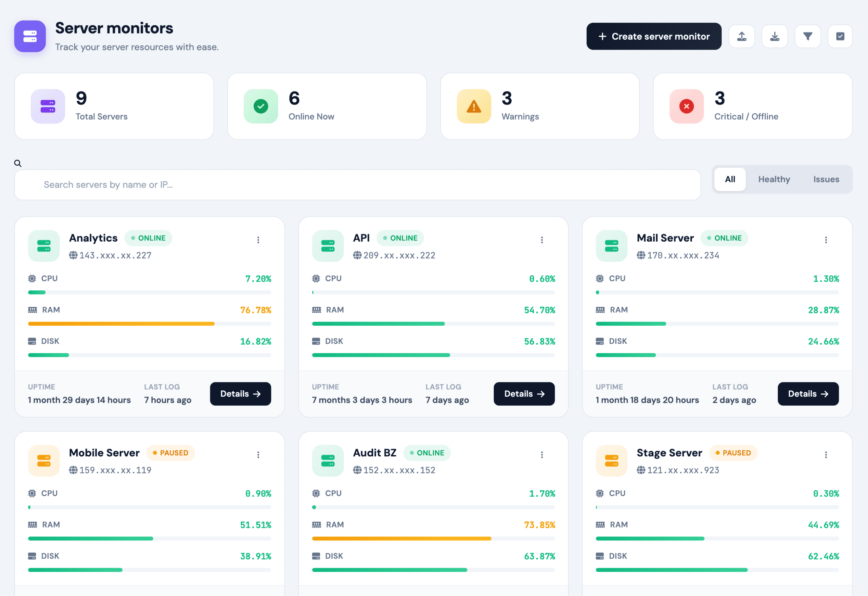Open the kebab menu on Mail Server card

826,240
